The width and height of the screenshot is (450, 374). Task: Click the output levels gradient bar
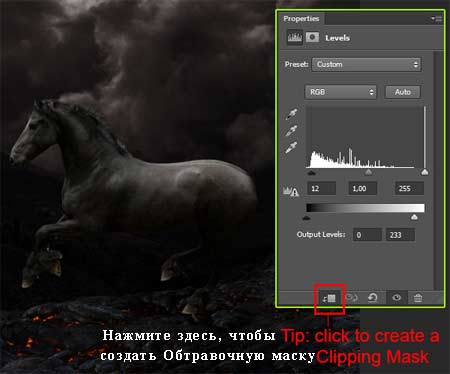tap(365, 208)
